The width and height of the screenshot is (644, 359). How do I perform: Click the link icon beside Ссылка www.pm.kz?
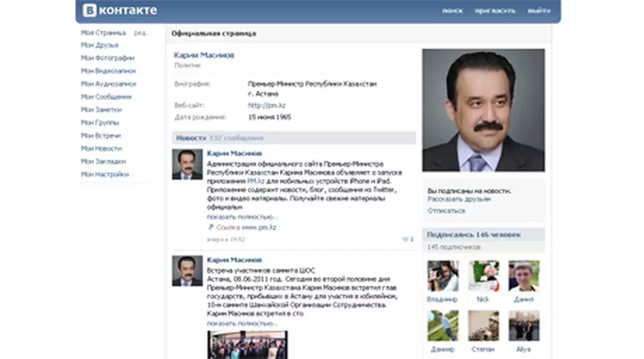click(x=211, y=228)
